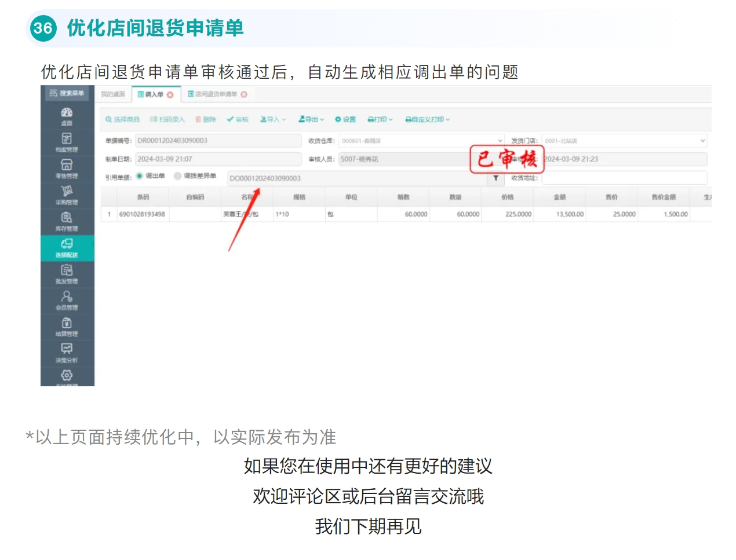Open the 零售管理 module
736x560 pixels.
pyautogui.click(x=67, y=169)
